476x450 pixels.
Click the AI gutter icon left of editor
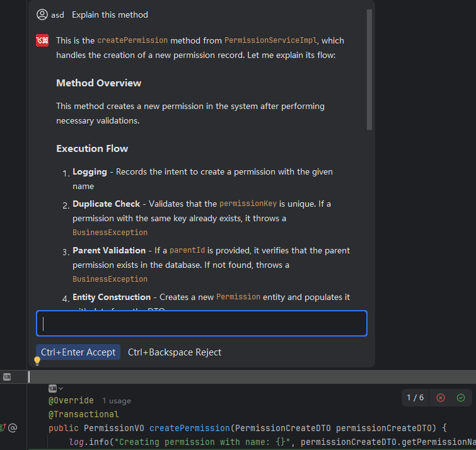pyautogui.click(x=7, y=377)
